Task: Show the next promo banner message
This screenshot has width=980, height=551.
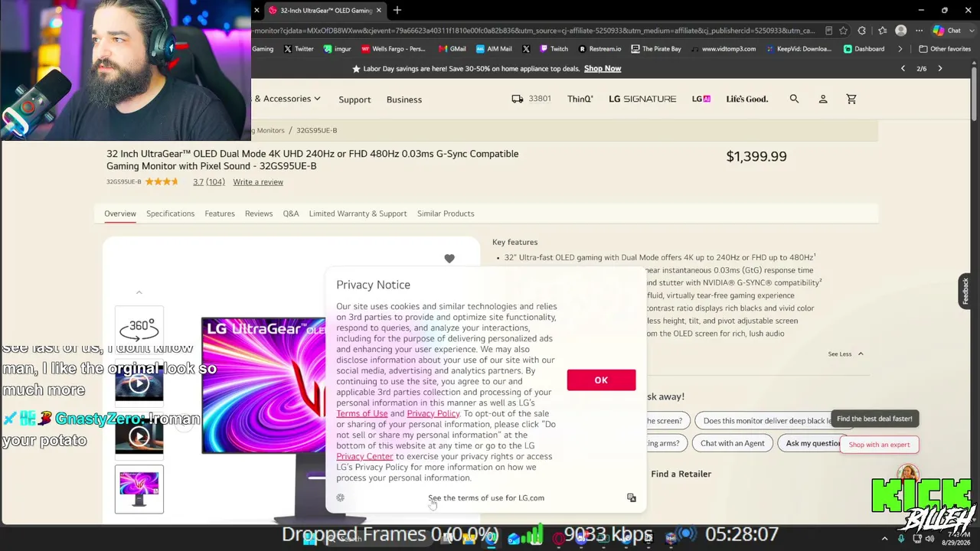Action: [940, 69]
